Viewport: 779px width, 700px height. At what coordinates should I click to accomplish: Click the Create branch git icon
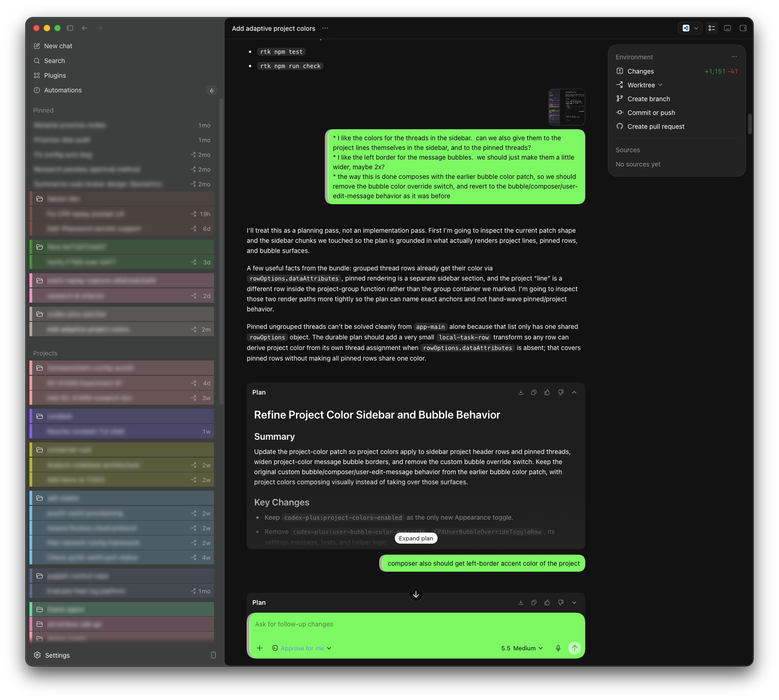tap(620, 98)
